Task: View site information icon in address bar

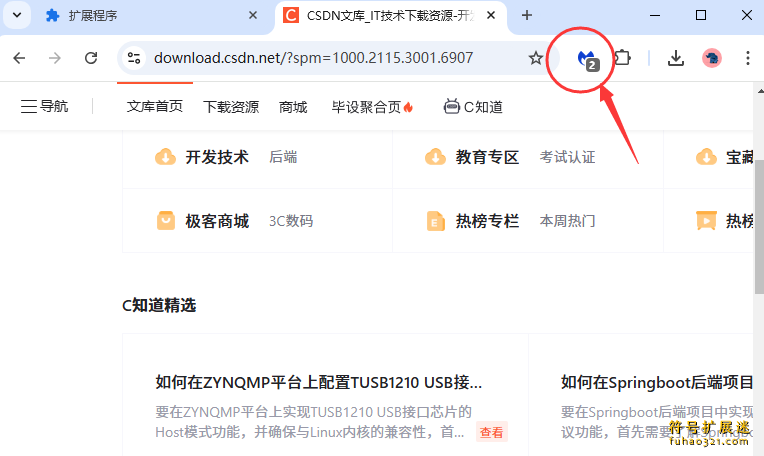Action: pyautogui.click(x=134, y=58)
